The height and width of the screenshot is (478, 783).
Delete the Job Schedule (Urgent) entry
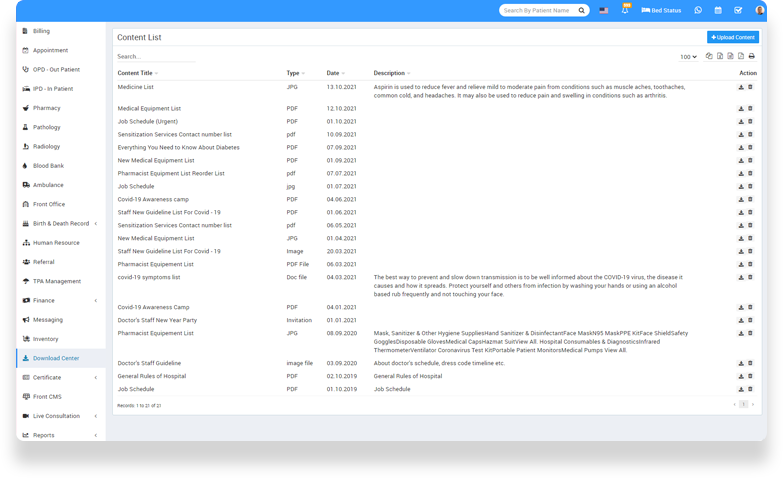pos(750,121)
